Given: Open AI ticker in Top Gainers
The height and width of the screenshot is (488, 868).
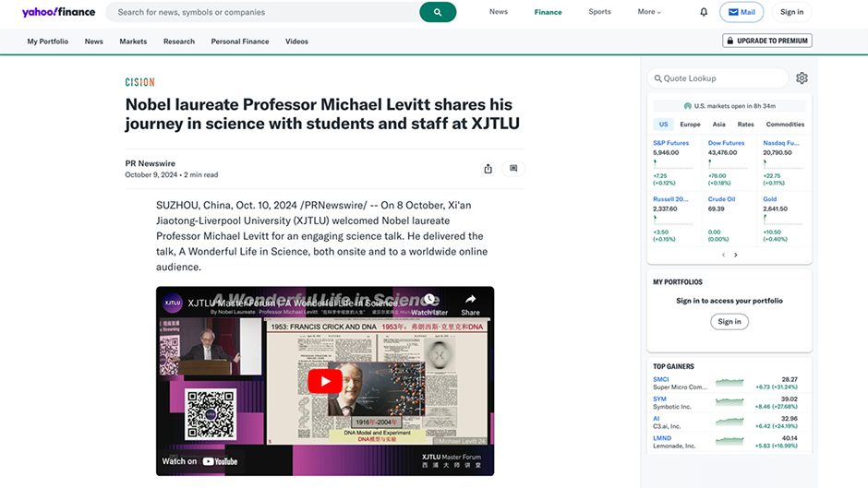Looking at the screenshot, I should tap(656, 419).
